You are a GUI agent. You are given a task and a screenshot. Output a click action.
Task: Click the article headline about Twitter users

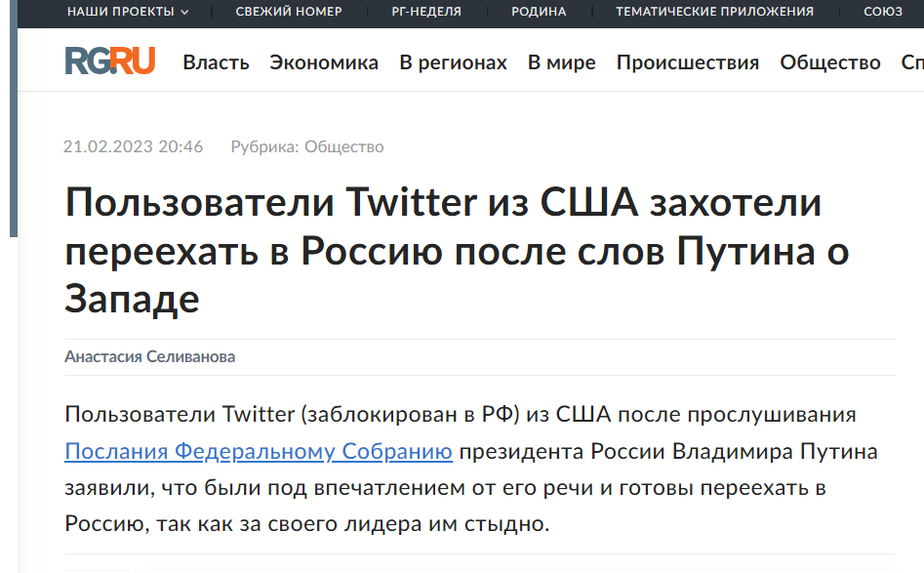pos(457,251)
